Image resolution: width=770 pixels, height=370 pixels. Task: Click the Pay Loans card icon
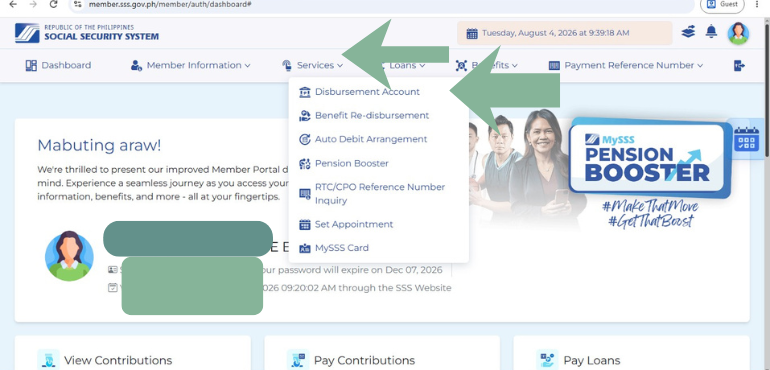point(547,360)
